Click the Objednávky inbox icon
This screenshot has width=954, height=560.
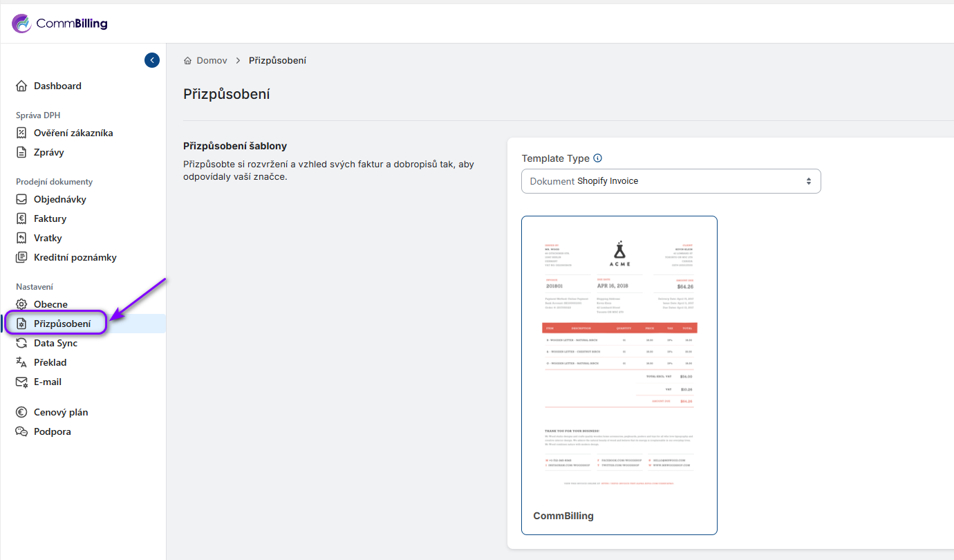pyautogui.click(x=21, y=199)
